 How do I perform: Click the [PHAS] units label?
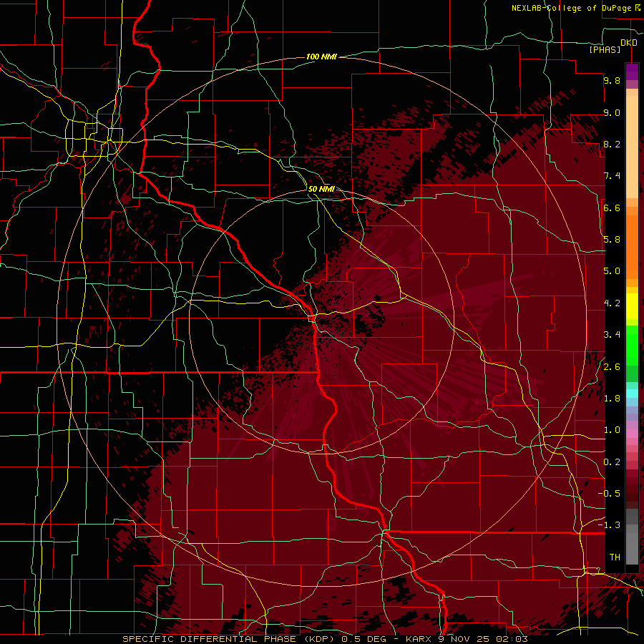605,50
